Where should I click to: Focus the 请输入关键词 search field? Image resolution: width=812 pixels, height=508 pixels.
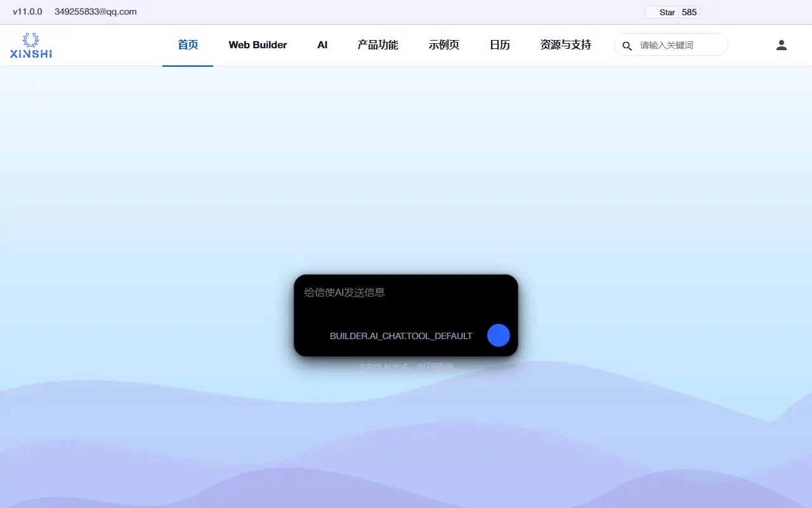point(679,45)
